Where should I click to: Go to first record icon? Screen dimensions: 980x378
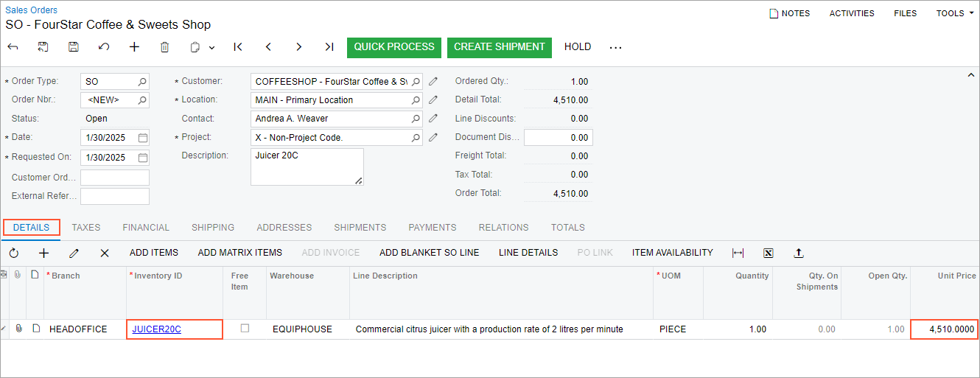[x=238, y=47]
